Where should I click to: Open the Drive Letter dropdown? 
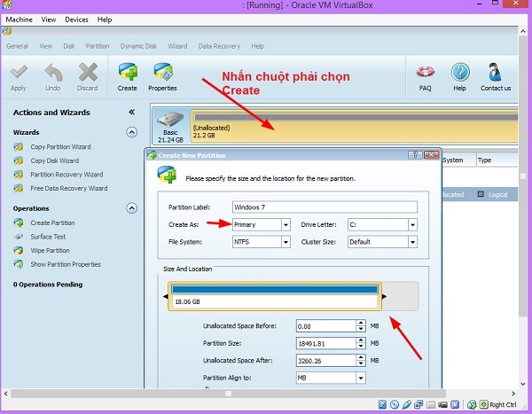tap(412, 224)
